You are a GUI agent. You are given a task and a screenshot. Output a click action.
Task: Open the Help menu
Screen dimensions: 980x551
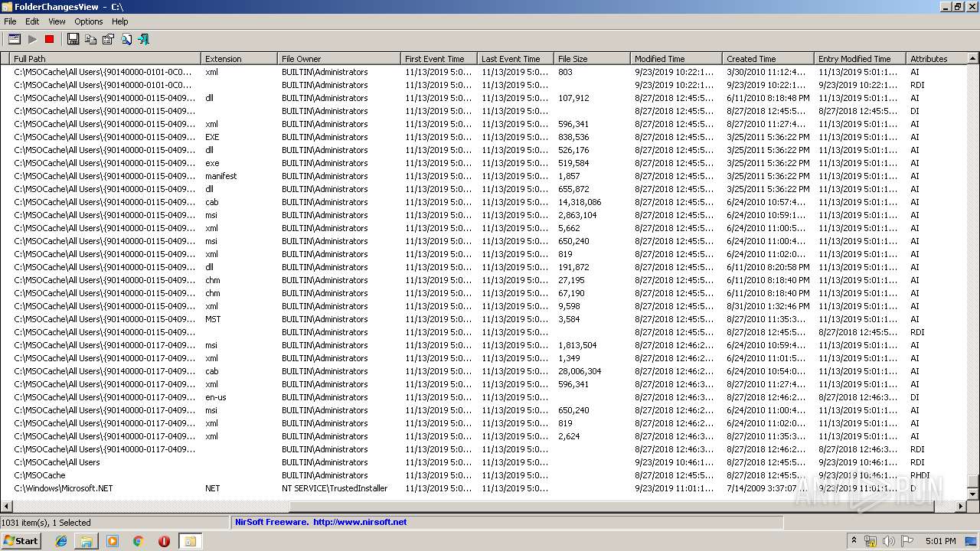120,21
